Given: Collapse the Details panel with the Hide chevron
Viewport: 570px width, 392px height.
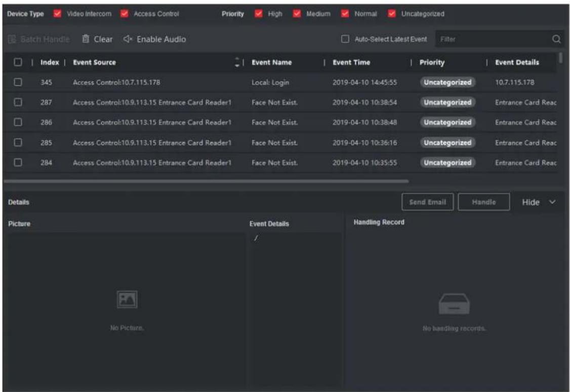Looking at the screenshot, I should pos(552,202).
